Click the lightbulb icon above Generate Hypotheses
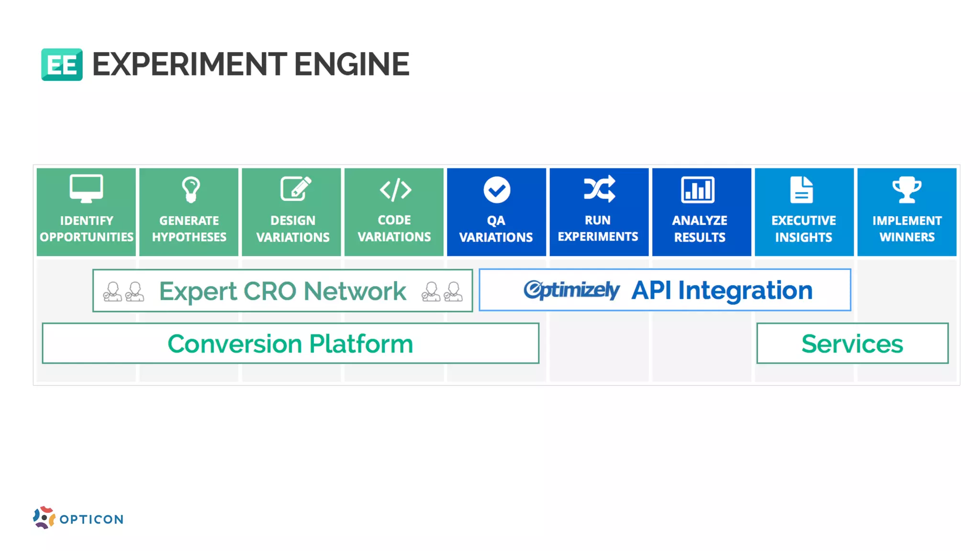This screenshot has width=980, height=551. pos(190,189)
